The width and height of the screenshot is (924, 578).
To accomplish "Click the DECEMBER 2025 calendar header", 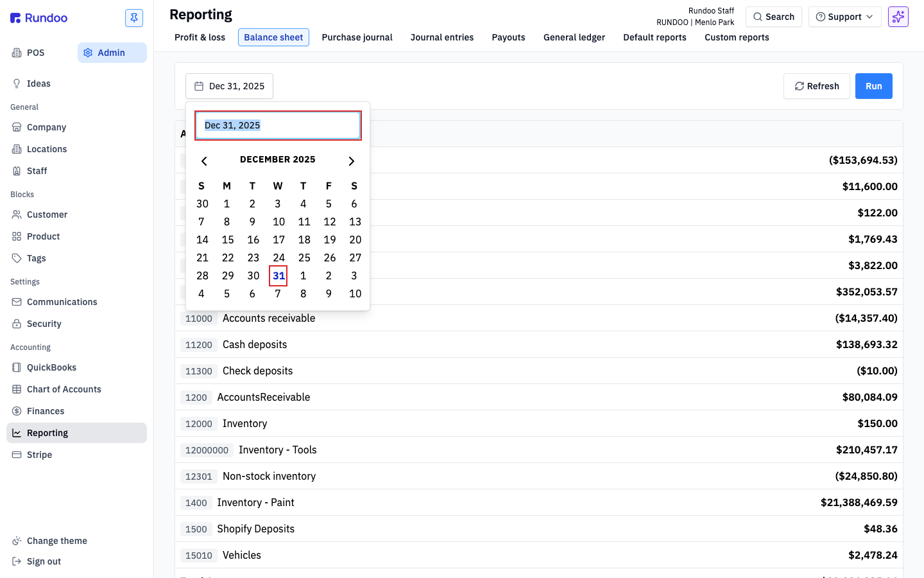I will pos(278,159).
